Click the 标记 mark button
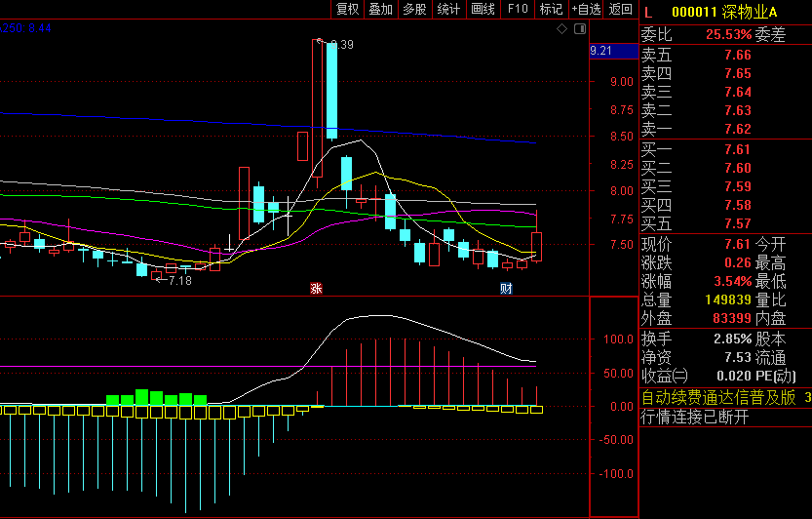 point(551,10)
